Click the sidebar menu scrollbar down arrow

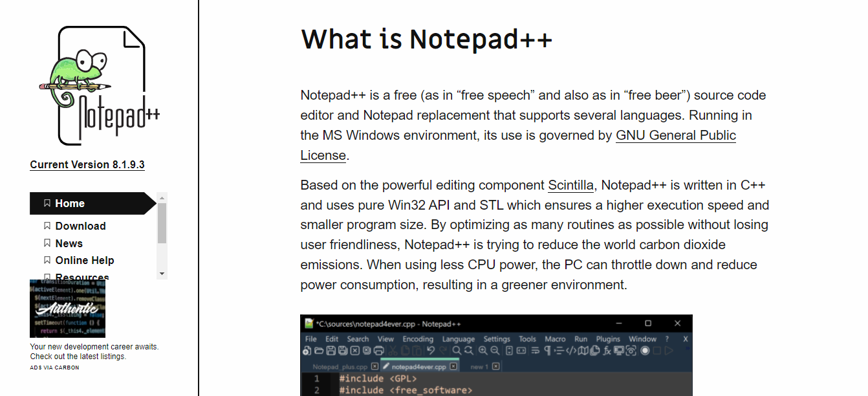pos(162,274)
